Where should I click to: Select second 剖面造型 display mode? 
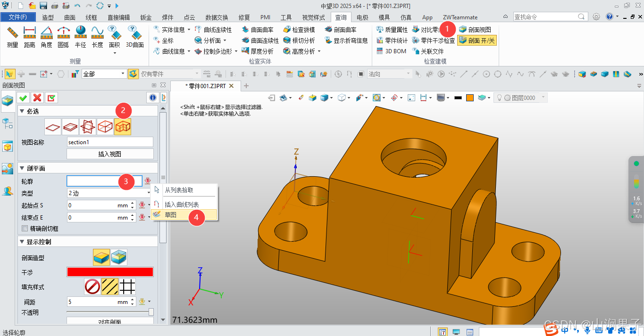click(119, 257)
